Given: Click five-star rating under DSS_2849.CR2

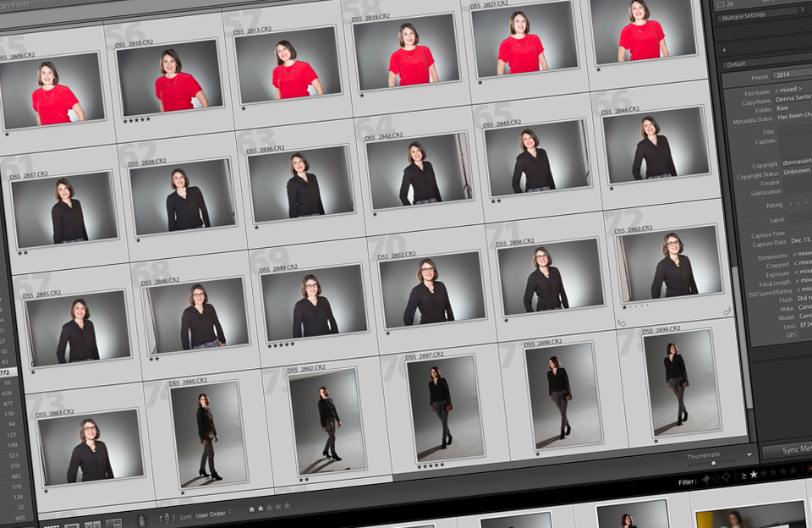Looking at the screenshot, I should [x=281, y=344].
